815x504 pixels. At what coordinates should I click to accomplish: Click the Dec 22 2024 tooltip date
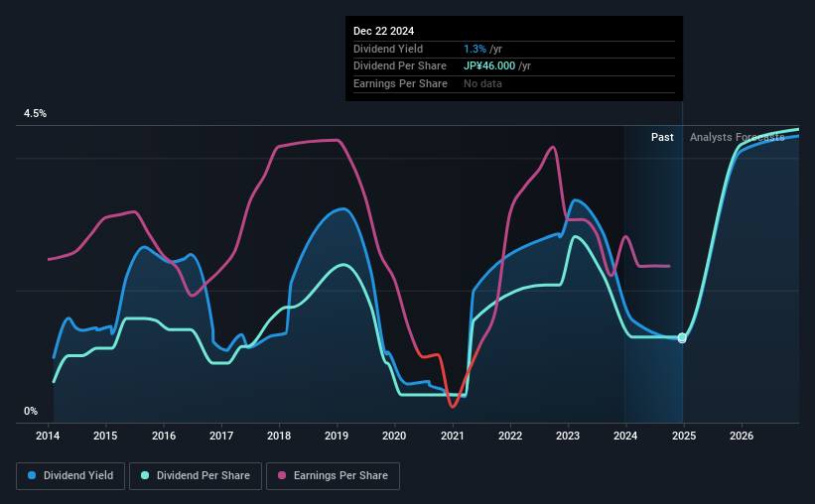pos(383,31)
